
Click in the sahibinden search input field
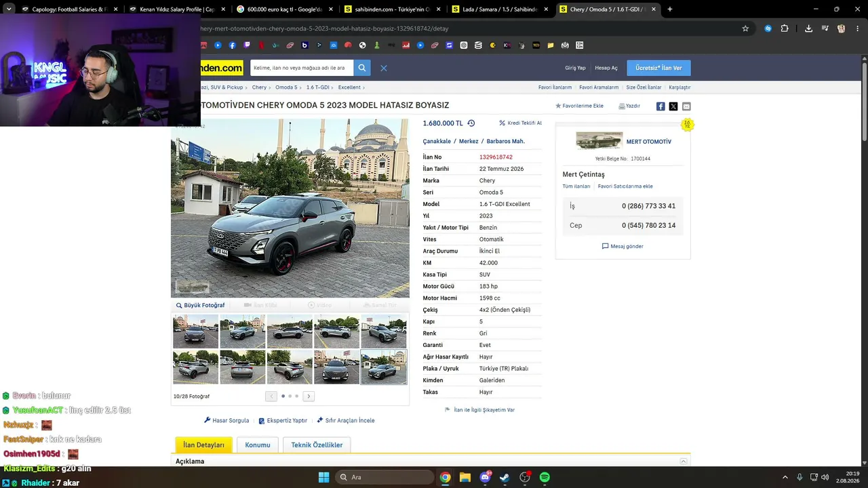pos(302,68)
